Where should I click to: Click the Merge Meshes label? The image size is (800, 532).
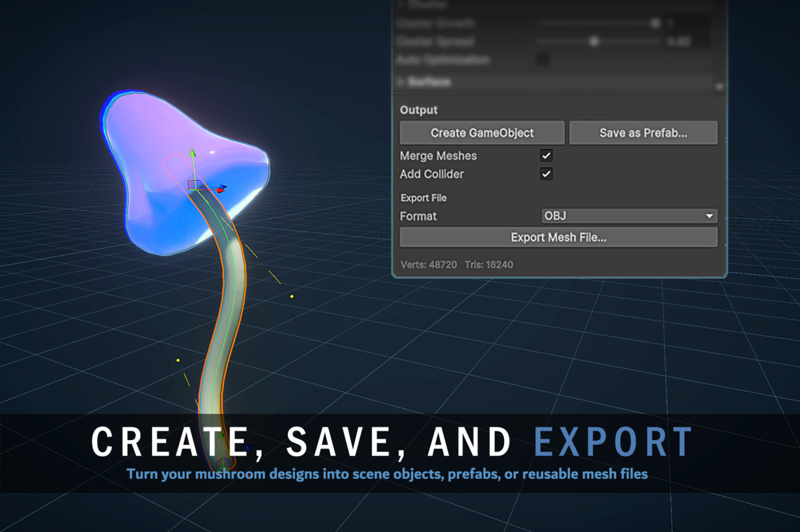(x=438, y=156)
